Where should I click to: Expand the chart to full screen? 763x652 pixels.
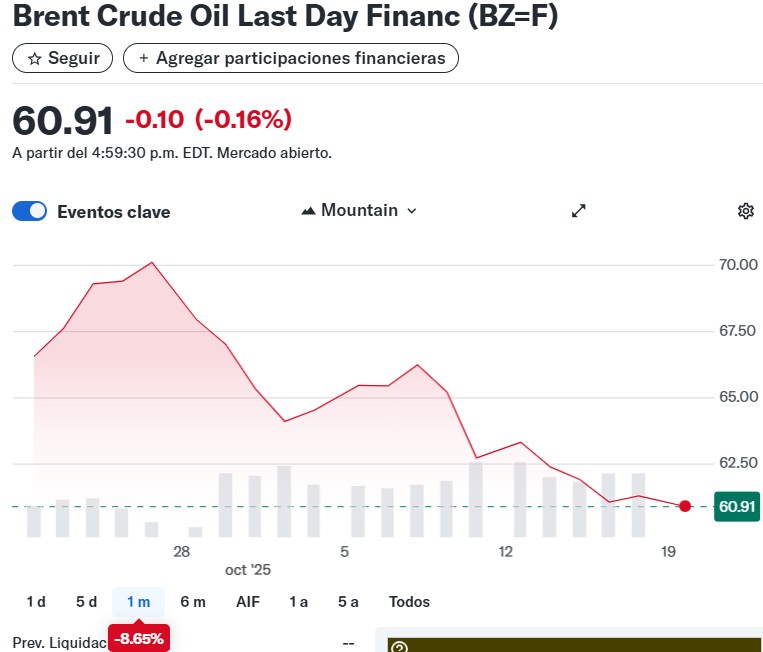[578, 211]
